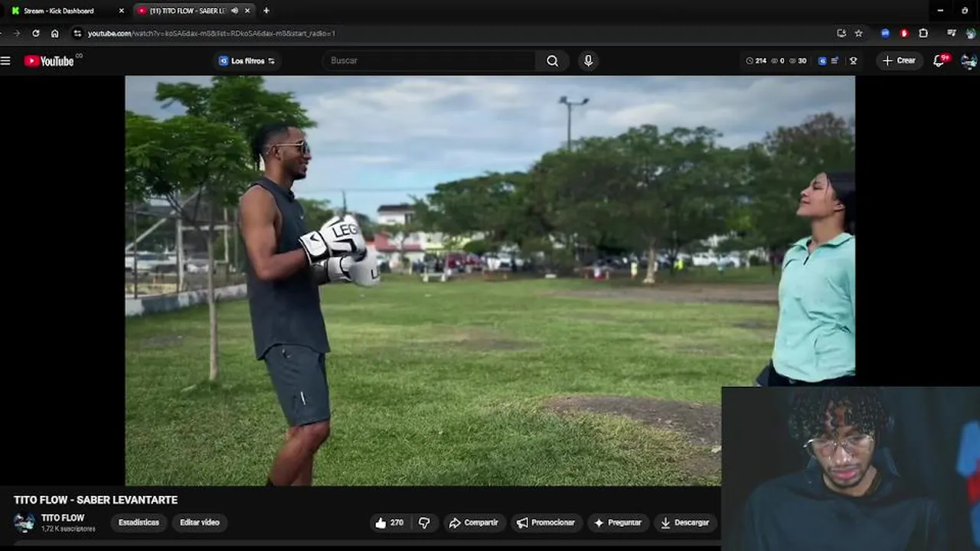The width and height of the screenshot is (980, 551).
Task: Click the search magnifier button
Action: [552, 60]
